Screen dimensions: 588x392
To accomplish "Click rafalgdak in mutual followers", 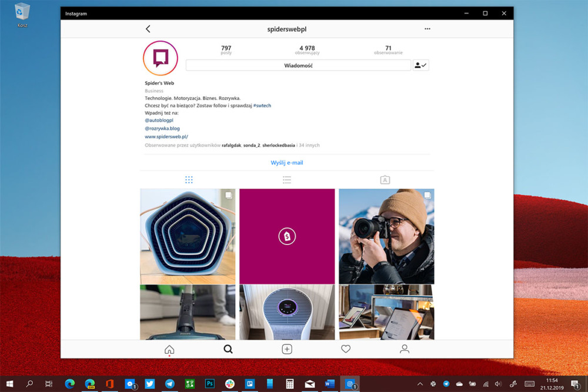I will point(231,145).
